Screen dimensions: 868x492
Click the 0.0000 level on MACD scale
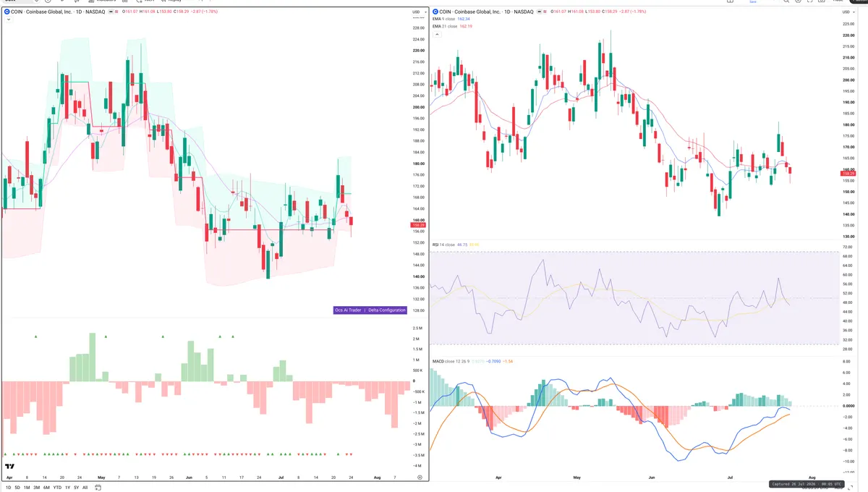point(849,406)
